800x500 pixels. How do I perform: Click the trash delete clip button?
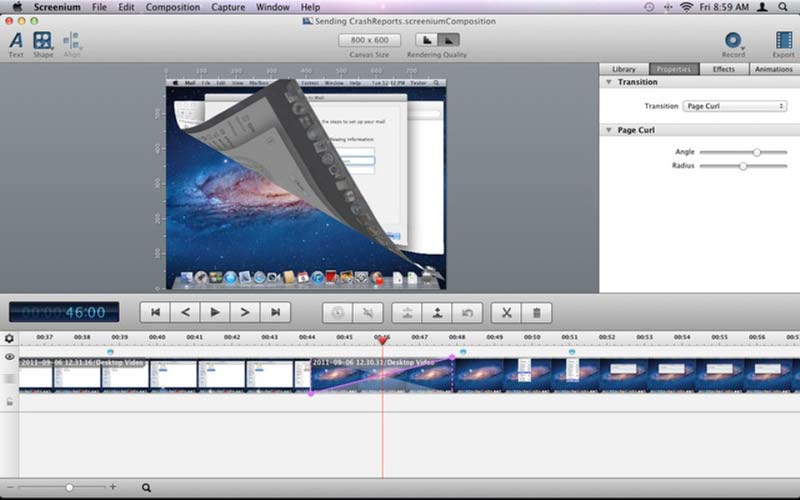(536, 312)
